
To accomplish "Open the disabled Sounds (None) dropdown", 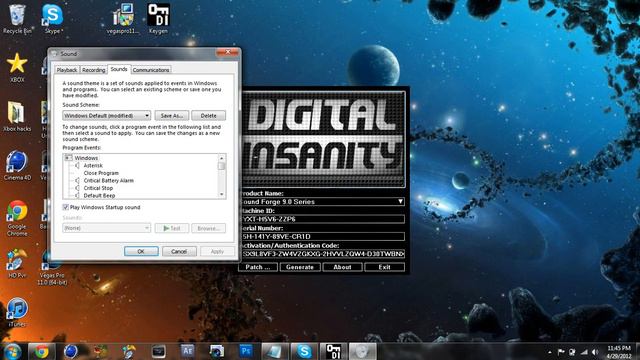I will pyautogui.click(x=107, y=228).
